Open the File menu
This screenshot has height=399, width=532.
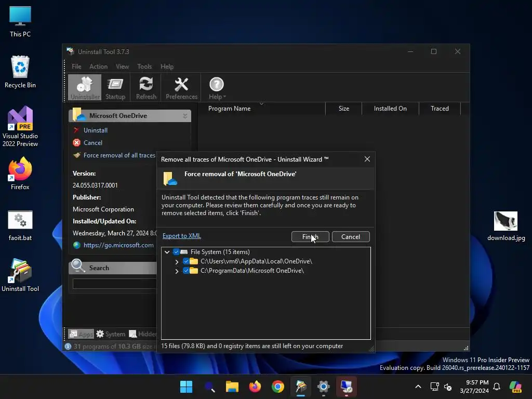click(x=76, y=66)
